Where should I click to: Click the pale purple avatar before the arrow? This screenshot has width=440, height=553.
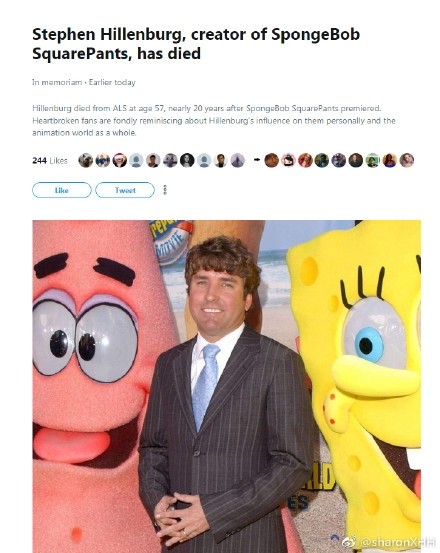click(238, 160)
